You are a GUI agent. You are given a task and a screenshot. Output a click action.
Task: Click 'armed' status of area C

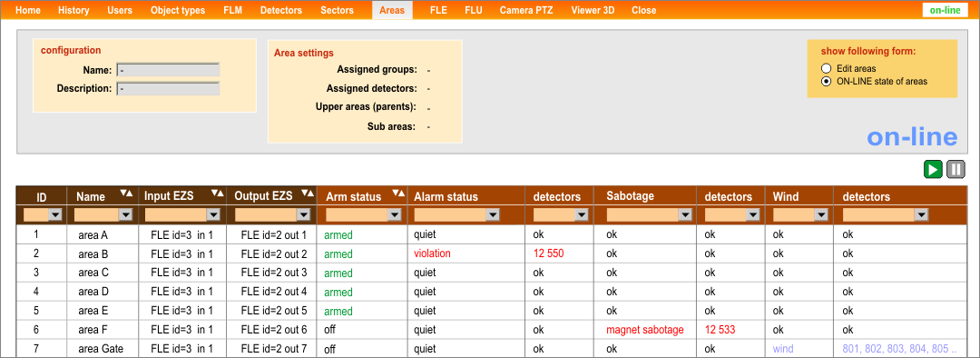338,273
